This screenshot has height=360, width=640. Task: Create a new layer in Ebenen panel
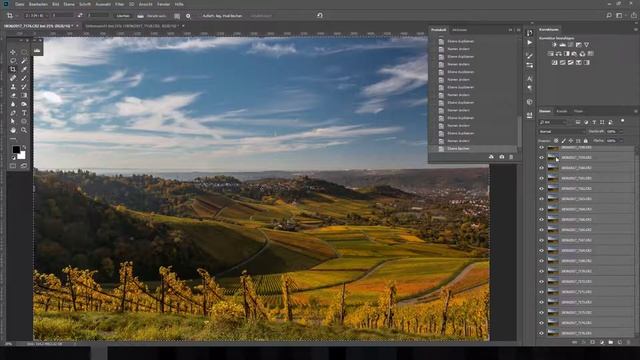[x=620, y=342]
